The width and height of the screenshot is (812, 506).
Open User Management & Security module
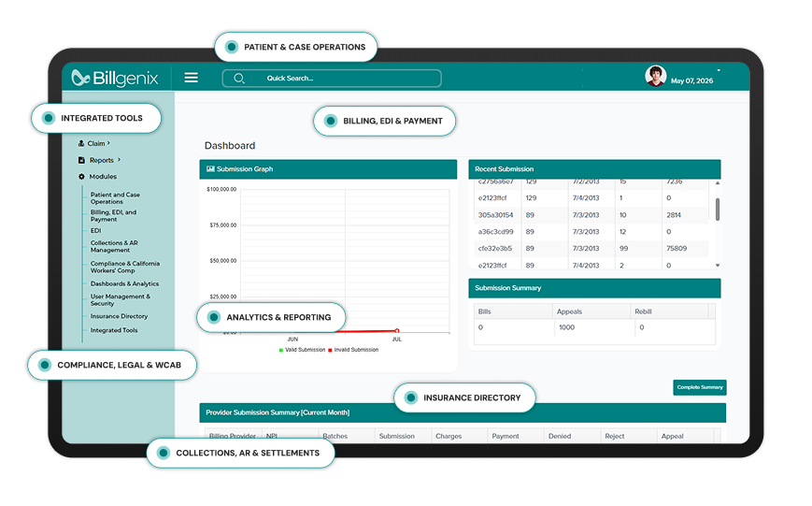tap(121, 299)
